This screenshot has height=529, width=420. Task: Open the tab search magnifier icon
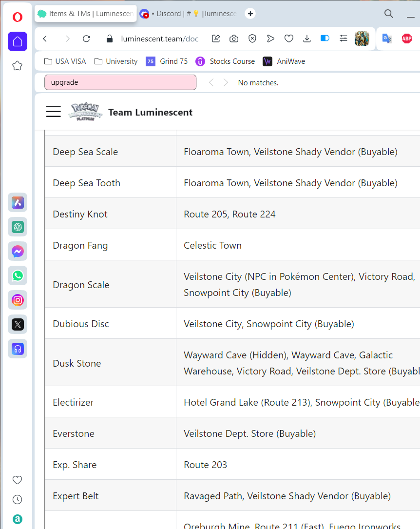click(x=389, y=14)
